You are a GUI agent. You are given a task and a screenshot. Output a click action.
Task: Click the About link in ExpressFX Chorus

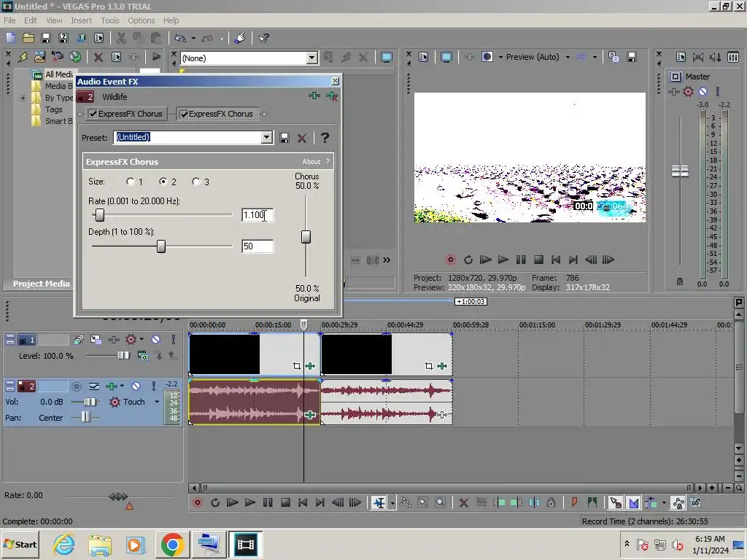pos(311,162)
